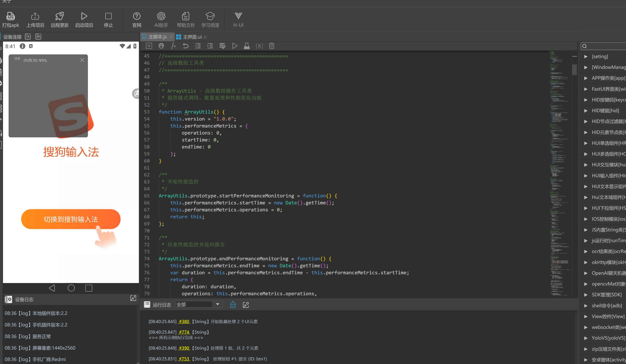The width and height of the screenshot is (626, 364).
Task: Click the API search input field
Action: [x=606, y=46]
